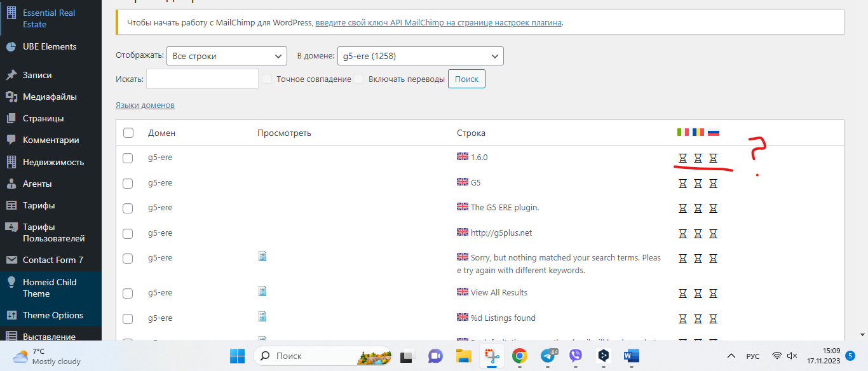
Task: Click the Russian hourglass in the G5 row
Action: tap(713, 184)
